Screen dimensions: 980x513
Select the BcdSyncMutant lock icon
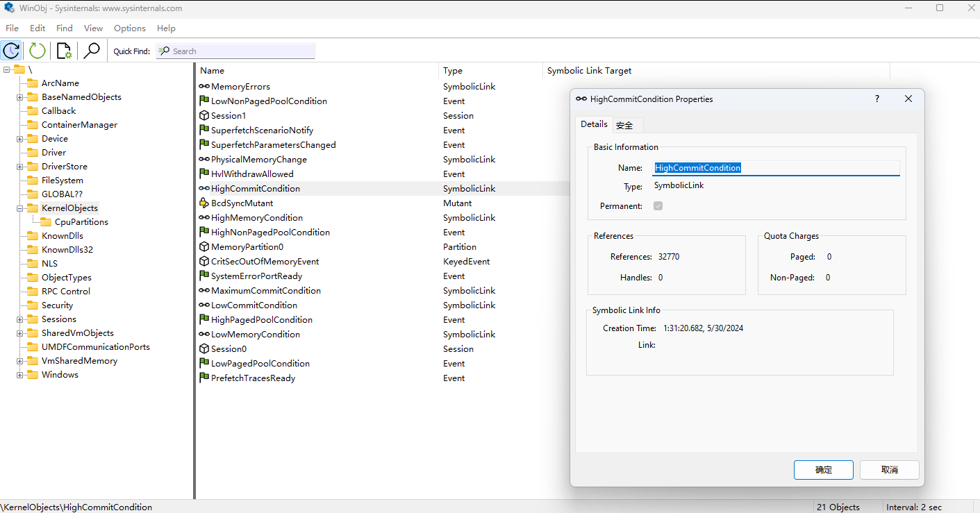[x=204, y=203]
